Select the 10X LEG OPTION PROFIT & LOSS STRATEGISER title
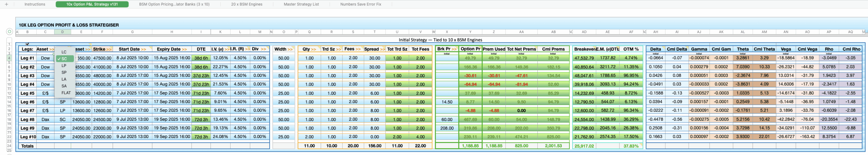This screenshot has width=868, height=155. coord(69,25)
